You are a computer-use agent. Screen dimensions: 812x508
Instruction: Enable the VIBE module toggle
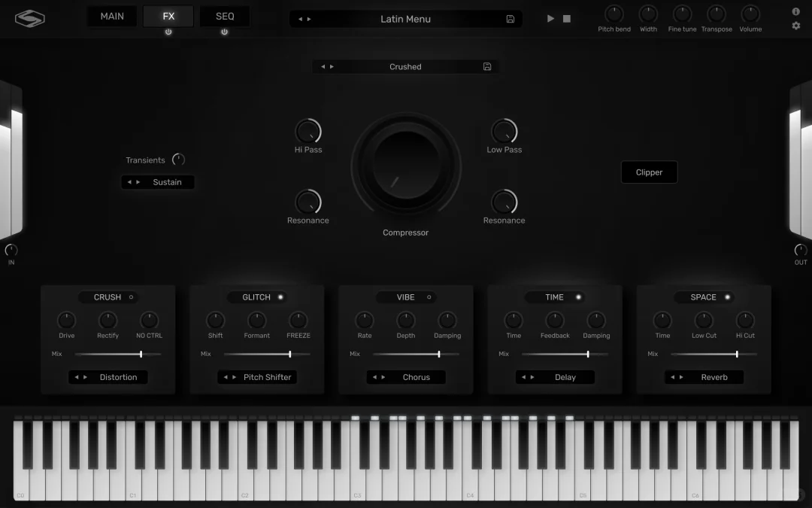tap(429, 297)
